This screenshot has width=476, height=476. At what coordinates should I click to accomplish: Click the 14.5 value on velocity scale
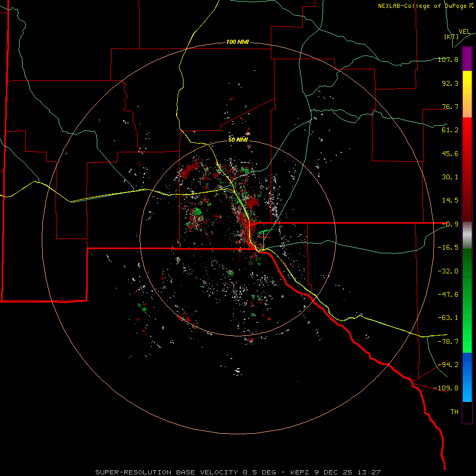(x=450, y=200)
